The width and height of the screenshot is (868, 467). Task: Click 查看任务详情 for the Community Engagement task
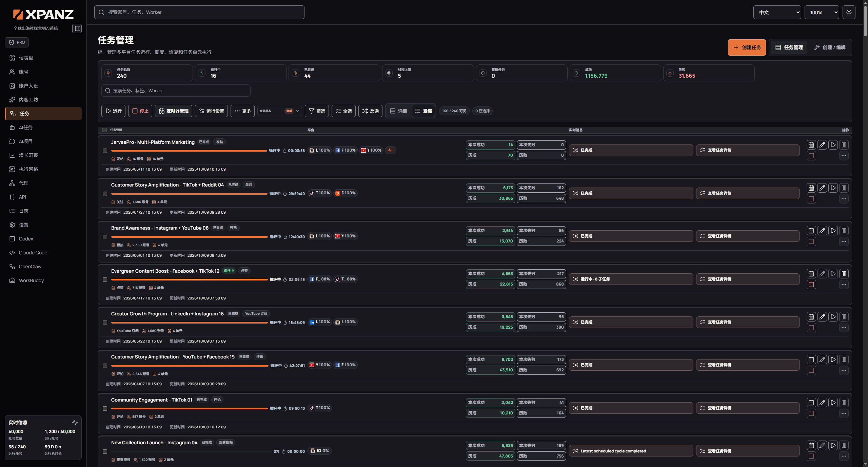pyautogui.click(x=748, y=408)
